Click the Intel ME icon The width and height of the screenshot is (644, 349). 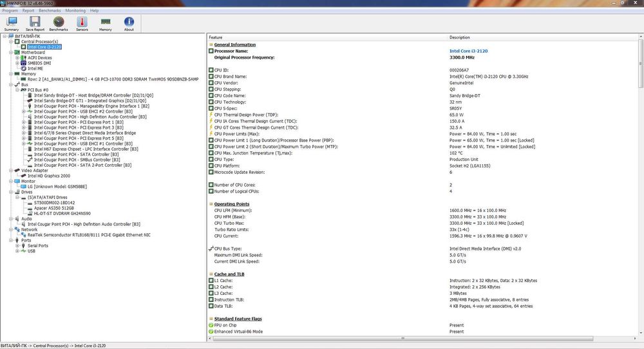(23, 68)
